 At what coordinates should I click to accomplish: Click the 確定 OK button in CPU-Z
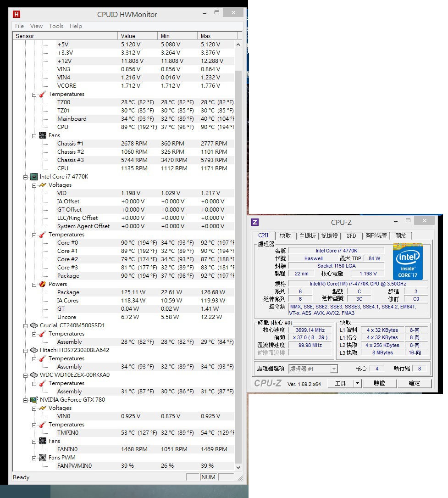(x=414, y=383)
